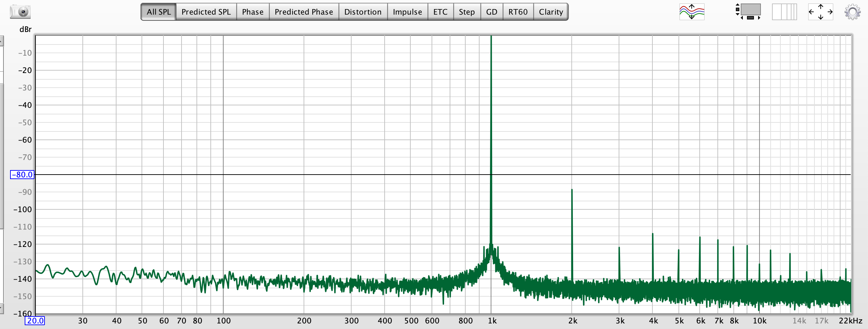Click the 20.0 start frequency field
This screenshot has width=868, height=329.
tap(35, 321)
